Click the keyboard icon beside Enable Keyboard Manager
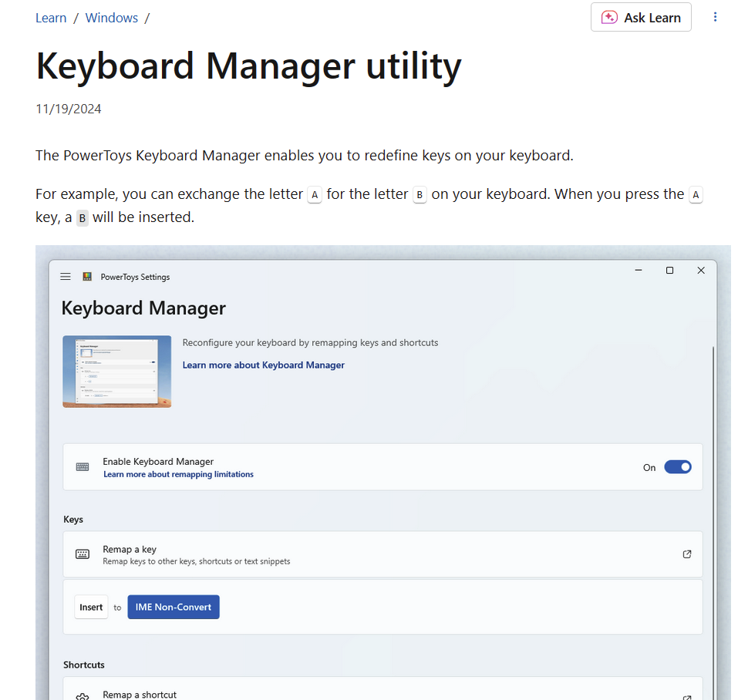This screenshot has height=700, width=738. pos(83,466)
